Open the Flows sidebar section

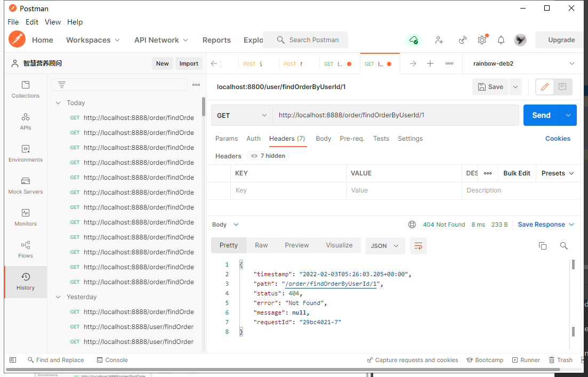tap(26, 250)
